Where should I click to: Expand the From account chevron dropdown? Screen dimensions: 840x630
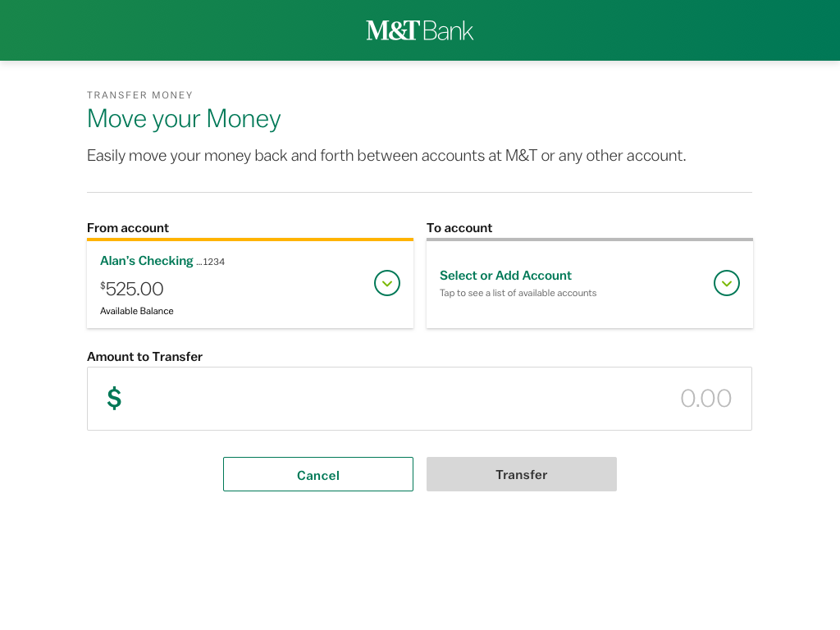pyautogui.click(x=387, y=283)
